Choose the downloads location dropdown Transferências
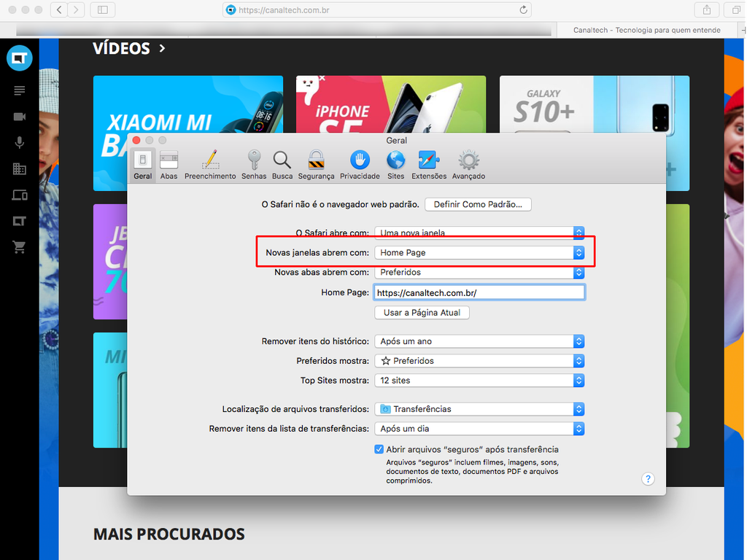The height and width of the screenshot is (560, 747). (x=479, y=408)
